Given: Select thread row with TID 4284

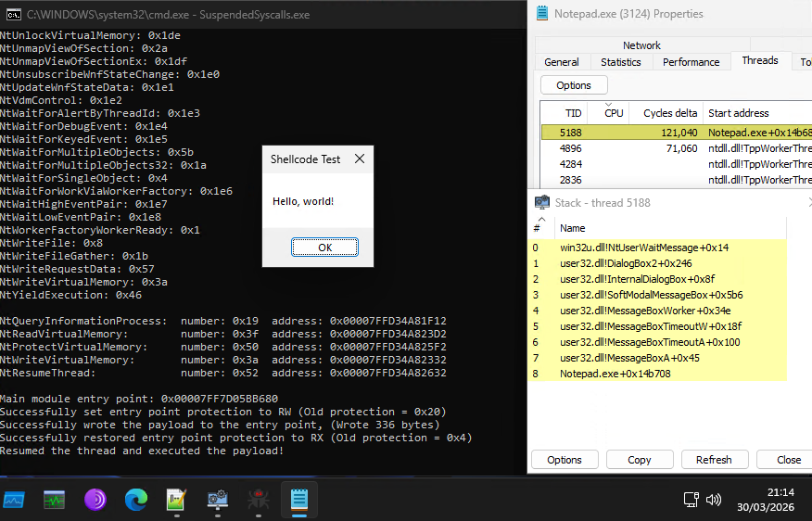Looking at the screenshot, I should [677, 164].
